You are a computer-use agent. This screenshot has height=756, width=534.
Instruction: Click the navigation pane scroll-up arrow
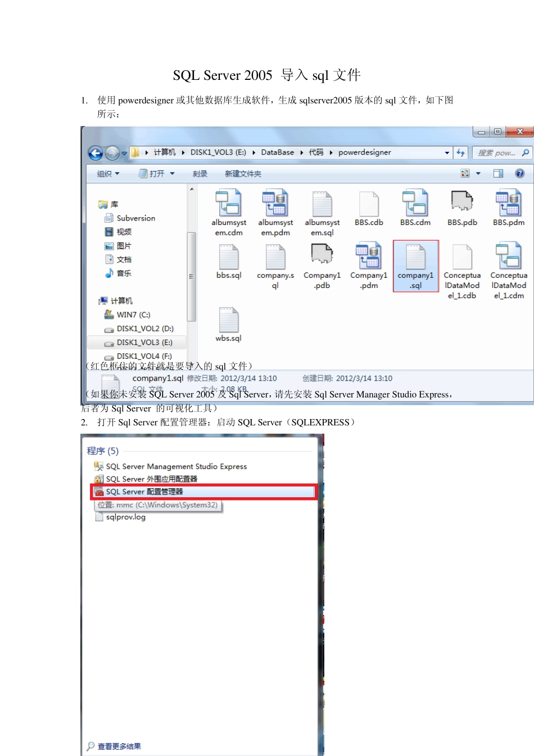pyautogui.click(x=192, y=190)
